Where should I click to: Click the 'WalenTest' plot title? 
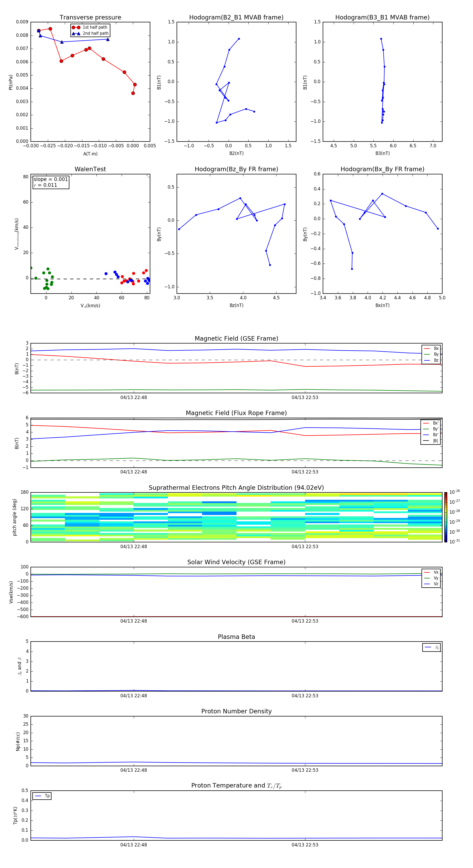pos(90,169)
